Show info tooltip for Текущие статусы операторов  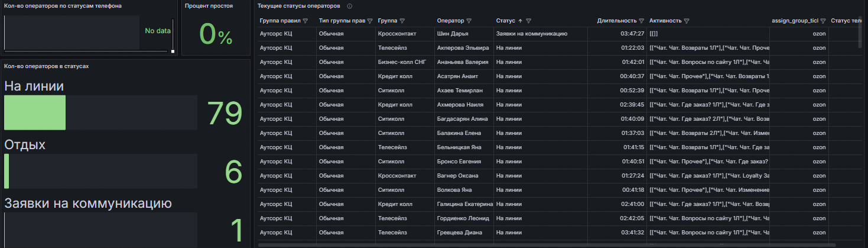pos(350,6)
